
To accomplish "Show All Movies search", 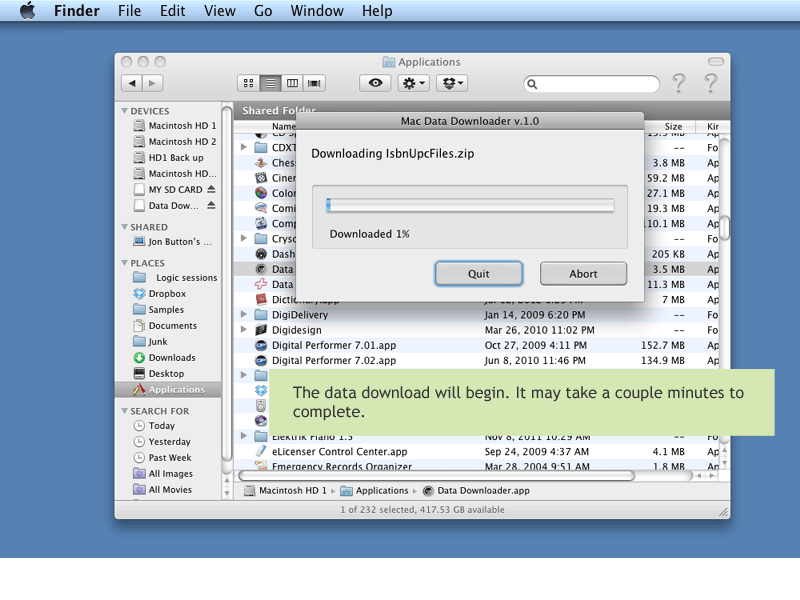I will click(x=162, y=489).
